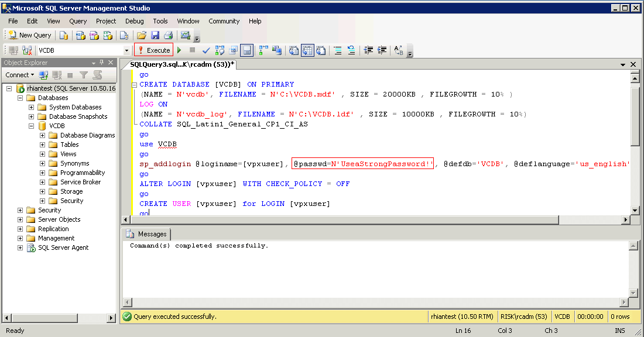Viewport: 644px width, 337px height.
Task: Click the Cancel Executing Query stop icon
Action: click(x=192, y=50)
